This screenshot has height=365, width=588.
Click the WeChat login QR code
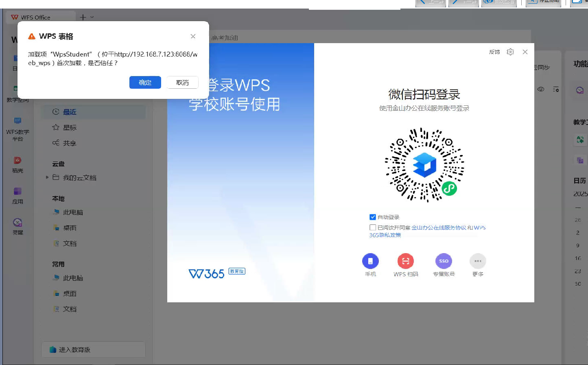(x=424, y=165)
